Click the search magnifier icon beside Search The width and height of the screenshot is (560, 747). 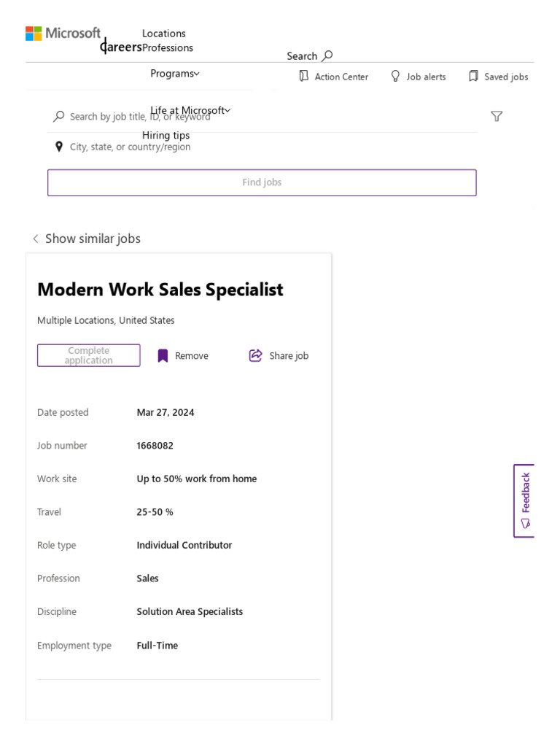pos(327,55)
